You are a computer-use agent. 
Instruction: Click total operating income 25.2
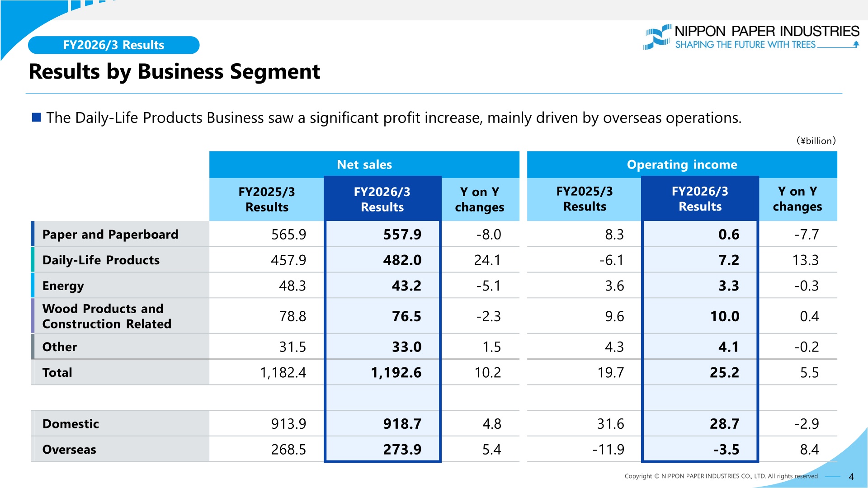click(x=725, y=373)
